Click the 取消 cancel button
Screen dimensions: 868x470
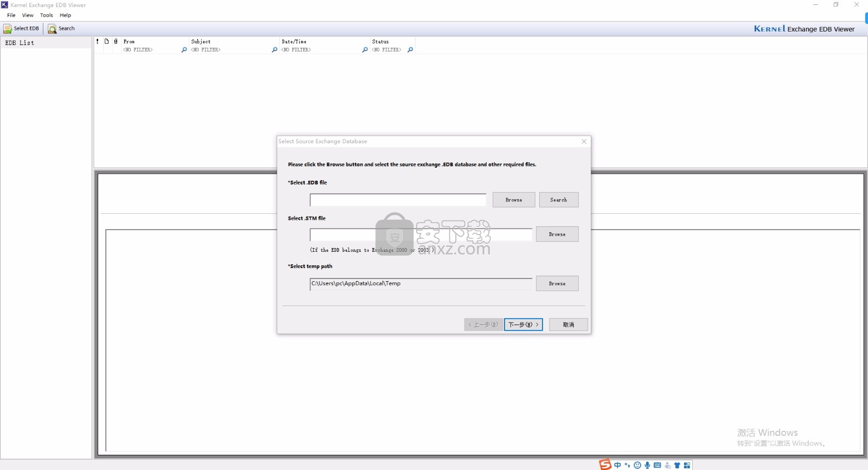[x=569, y=325]
